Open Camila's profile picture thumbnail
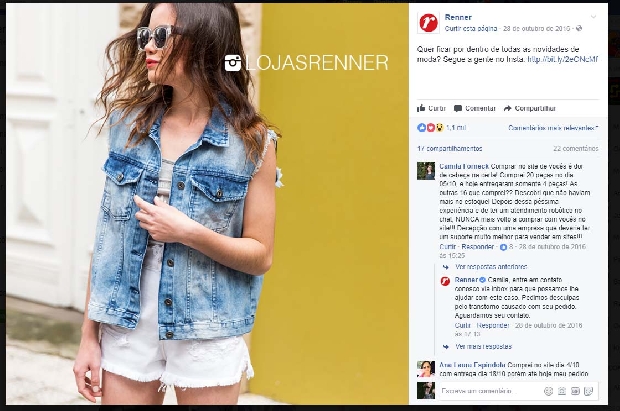 pyautogui.click(x=426, y=171)
